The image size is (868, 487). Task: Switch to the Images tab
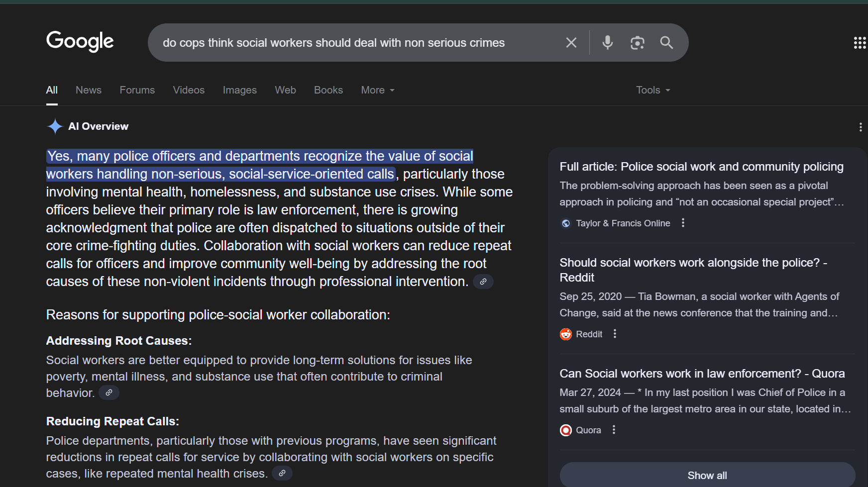click(240, 90)
